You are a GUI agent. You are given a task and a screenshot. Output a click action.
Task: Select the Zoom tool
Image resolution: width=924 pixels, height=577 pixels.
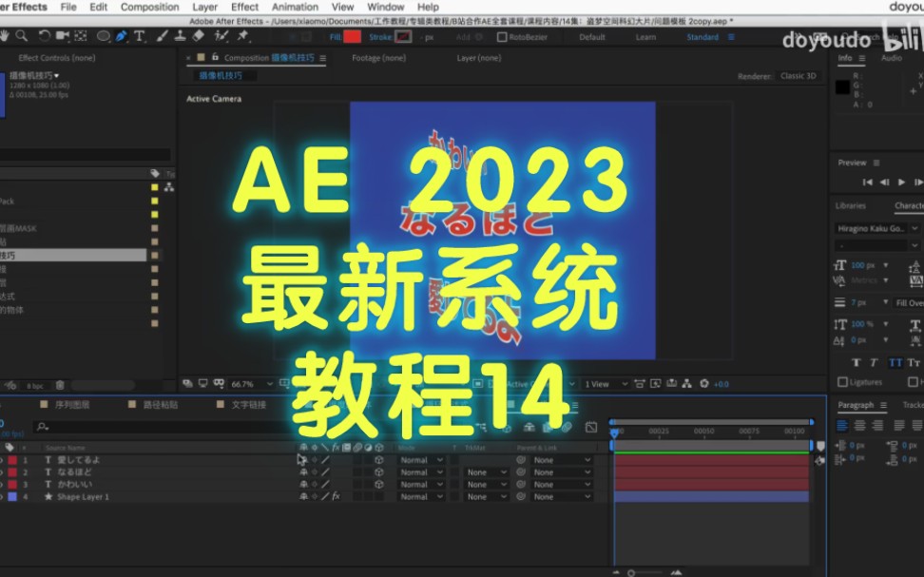pos(21,35)
